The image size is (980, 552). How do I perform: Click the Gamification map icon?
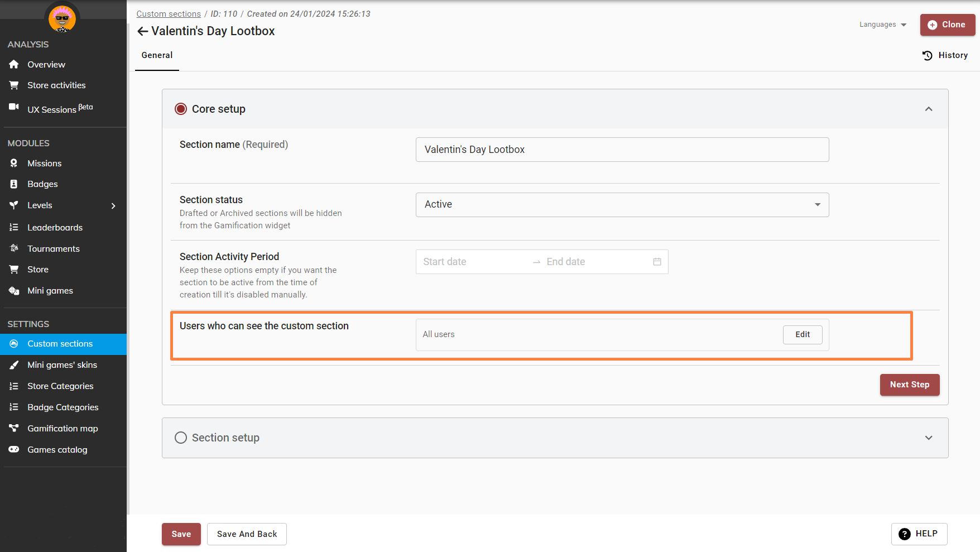point(14,428)
